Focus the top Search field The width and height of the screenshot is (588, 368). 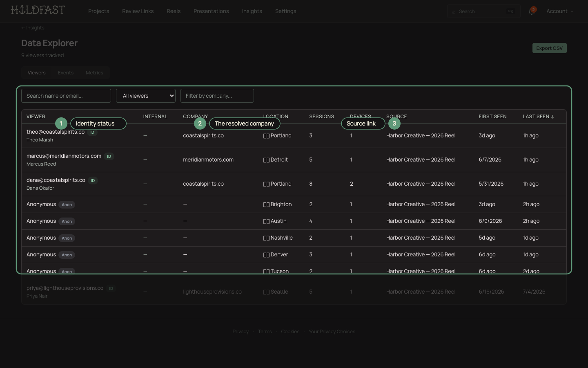pos(483,11)
